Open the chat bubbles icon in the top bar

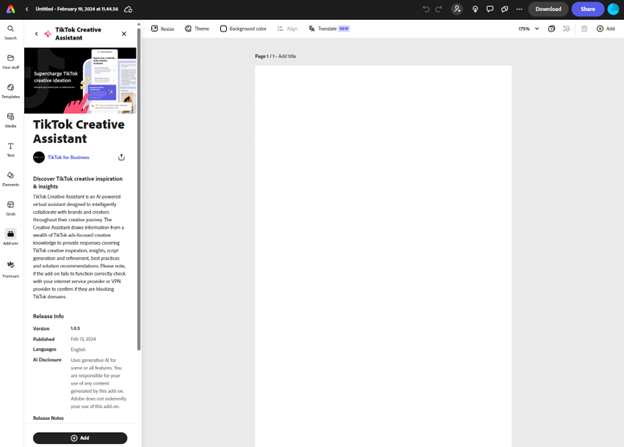tap(505, 9)
